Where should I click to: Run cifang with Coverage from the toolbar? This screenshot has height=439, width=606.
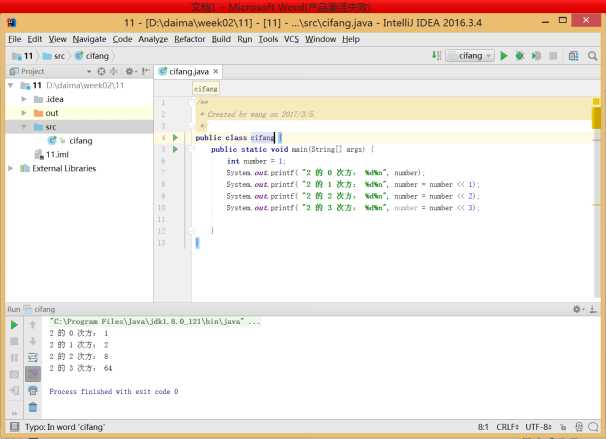(536, 56)
